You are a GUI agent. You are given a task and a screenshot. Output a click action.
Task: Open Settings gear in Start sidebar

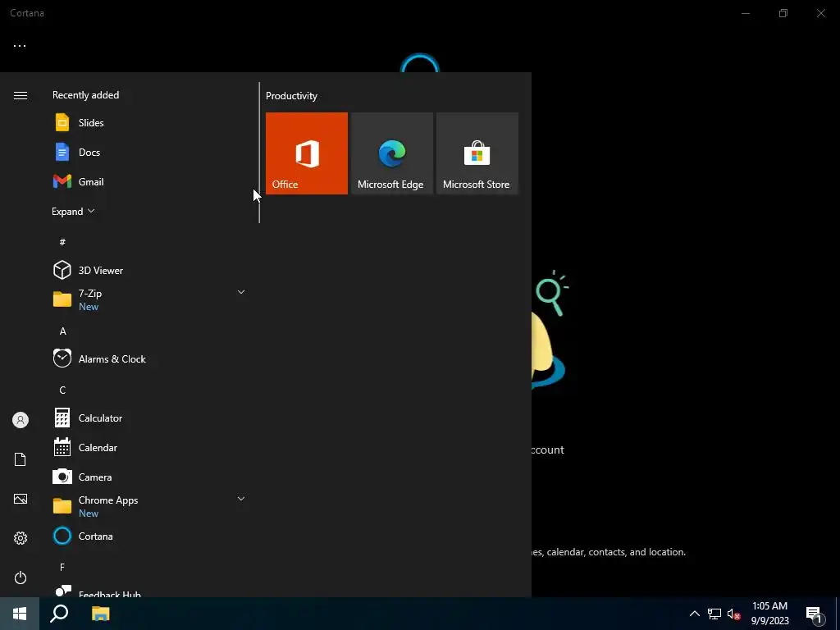(x=21, y=538)
